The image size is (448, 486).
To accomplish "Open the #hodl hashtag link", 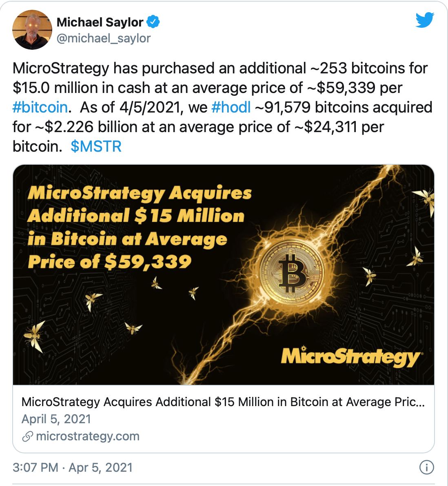I will pos(231,107).
